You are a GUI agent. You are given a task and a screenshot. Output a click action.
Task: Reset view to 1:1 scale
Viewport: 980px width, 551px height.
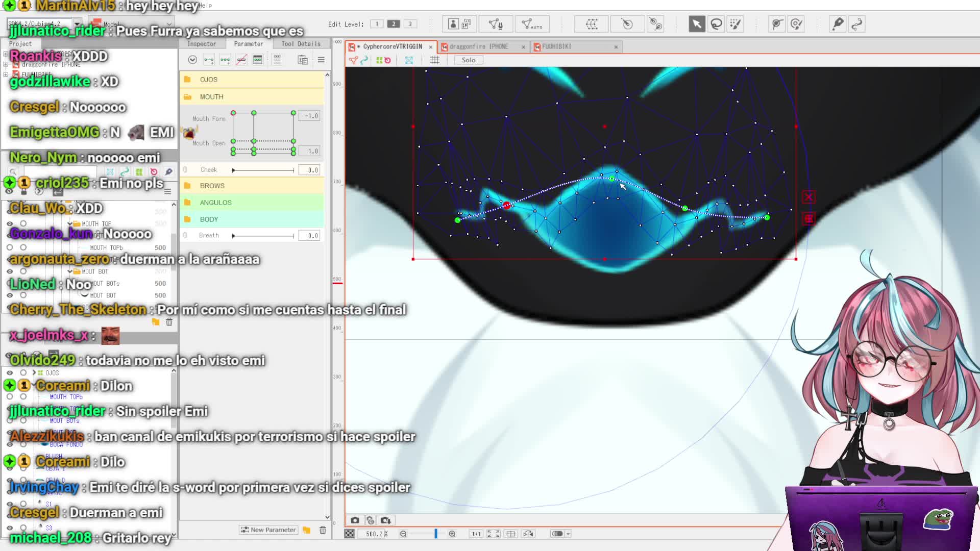pyautogui.click(x=476, y=534)
